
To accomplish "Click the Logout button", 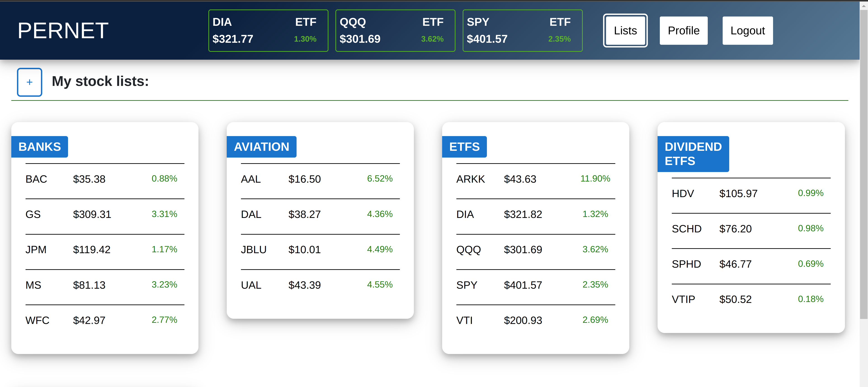I will [748, 30].
